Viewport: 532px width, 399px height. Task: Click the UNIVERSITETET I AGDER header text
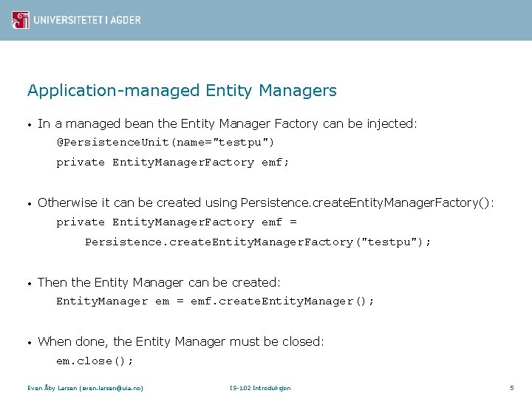[87, 20]
